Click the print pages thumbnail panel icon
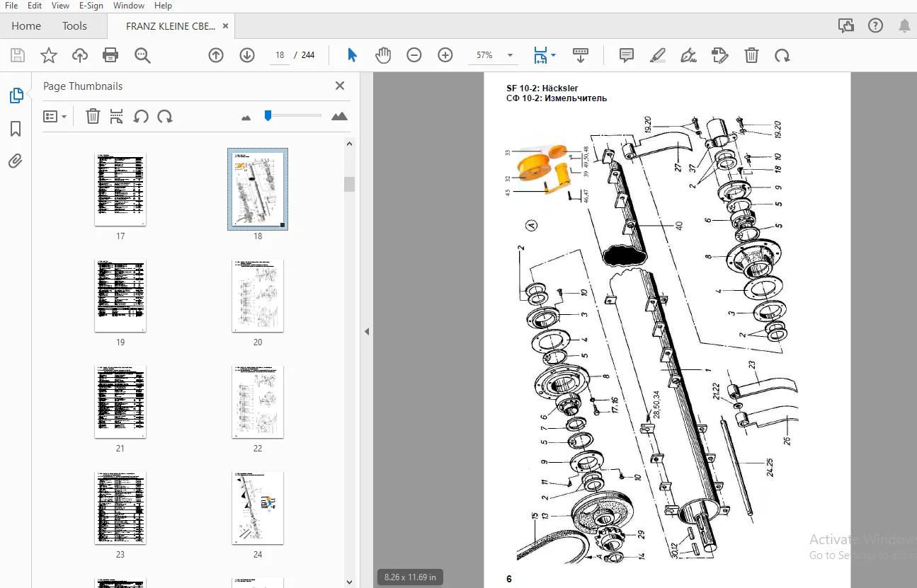The image size is (917, 588). coord(117,116)
